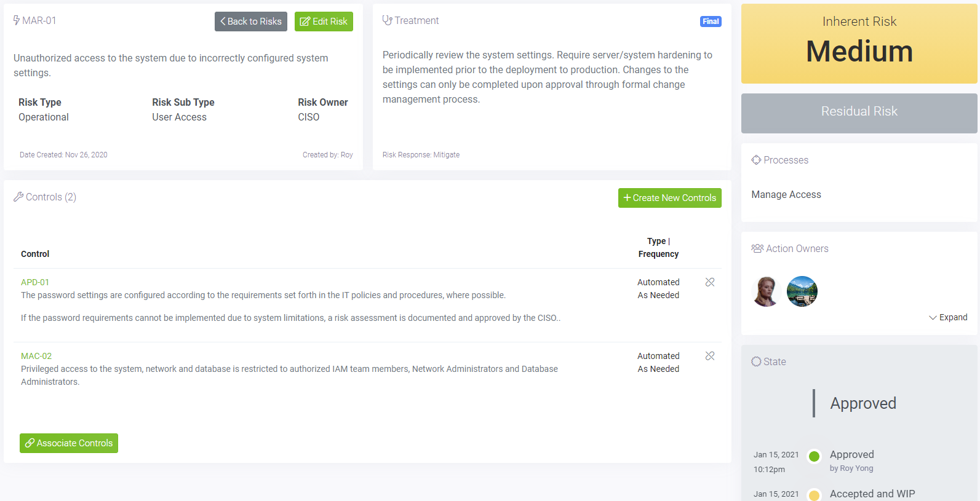
Task: Open the MAC-02 control link
Action: coord(36,356)
